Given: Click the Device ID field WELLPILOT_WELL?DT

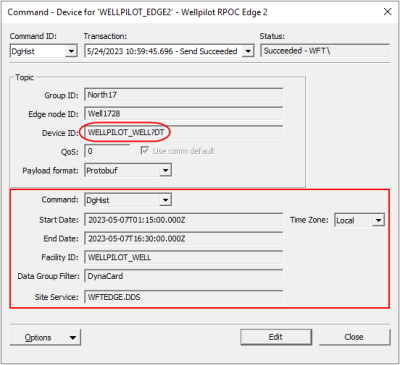Looking at the screenshot, I should pos(183,132).
